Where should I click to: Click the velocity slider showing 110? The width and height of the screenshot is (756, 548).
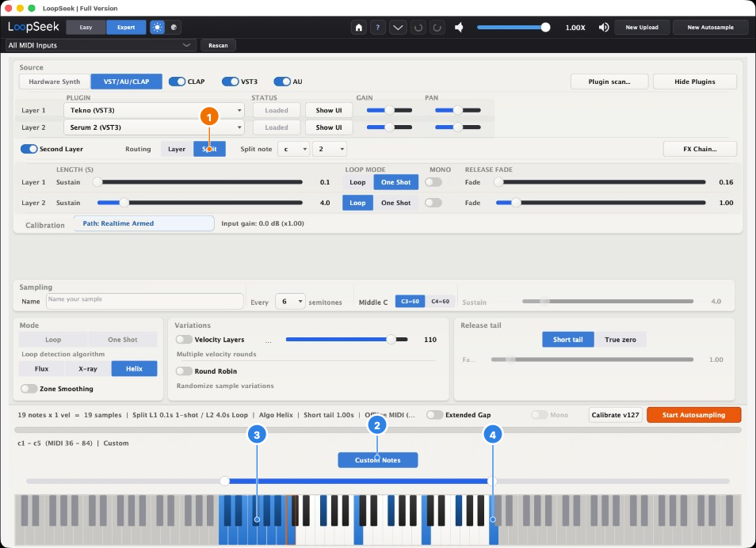346,339
